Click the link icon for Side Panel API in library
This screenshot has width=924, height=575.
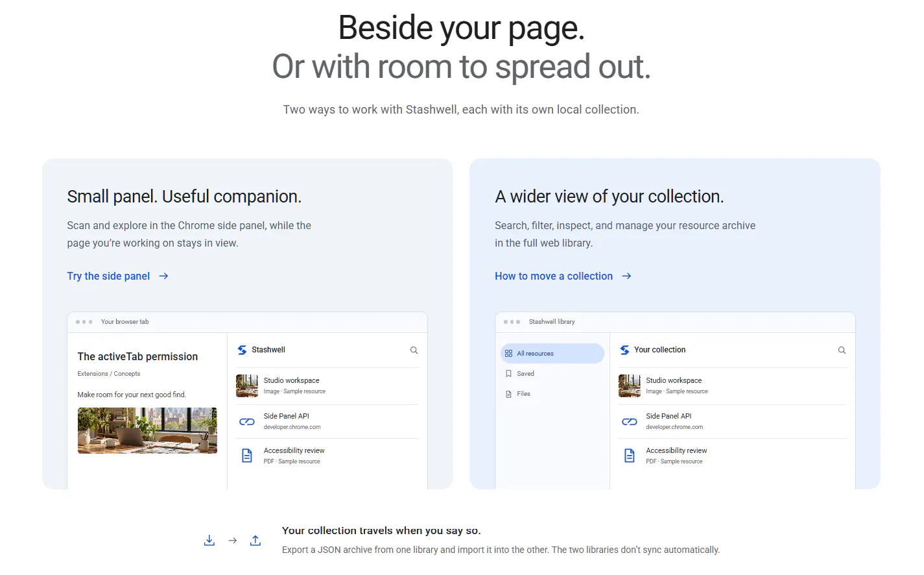(x=630, y=422)
